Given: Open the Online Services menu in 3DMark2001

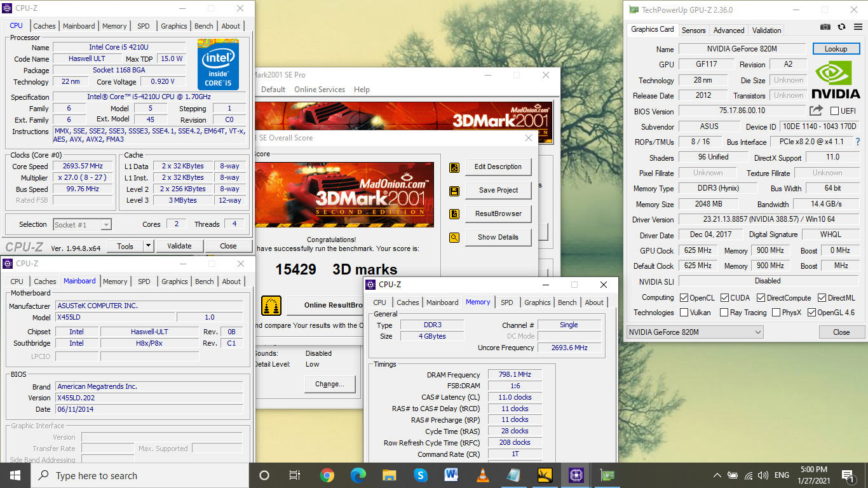Looking at the screenshot, I should click(x=320, y=90).
